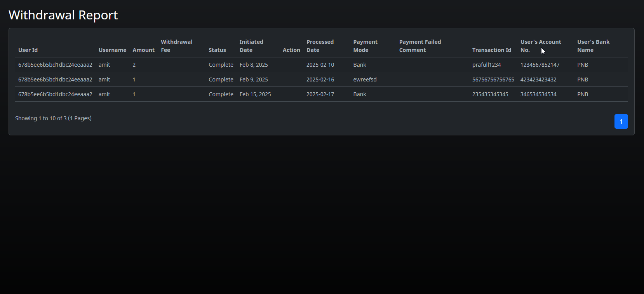Click the User's Bank Name header
Image resolution: width=644 pixels, height=294 pixels.
(x=593, y=46)
